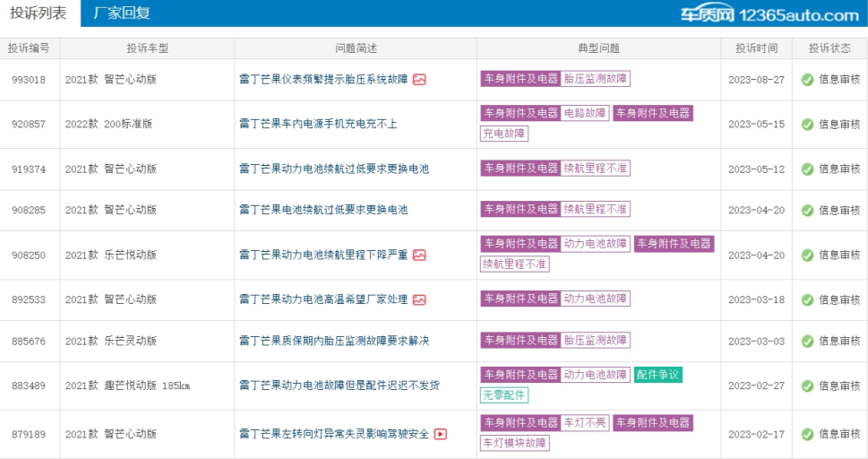Click green status check for complaint 908250
This screenshot has height=459, width=868.
click(808, 255)
